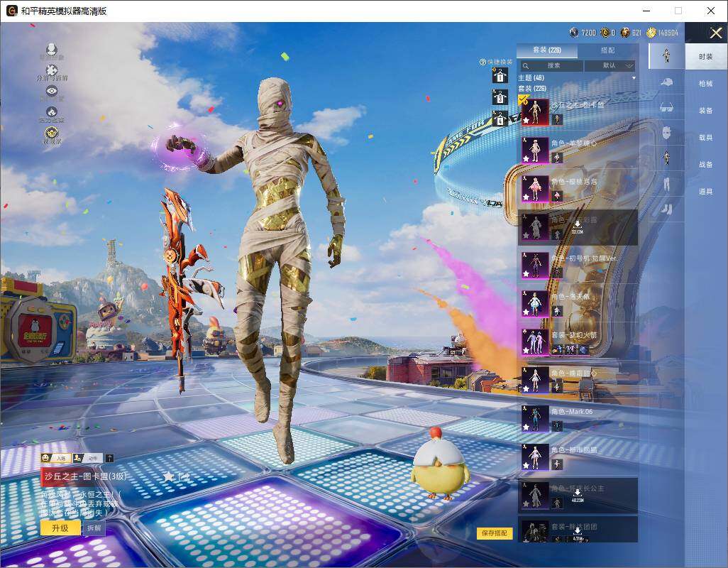The image size is (728, 568).
Task: Click the search field in outfit list
Action: [x=551, y=65]
